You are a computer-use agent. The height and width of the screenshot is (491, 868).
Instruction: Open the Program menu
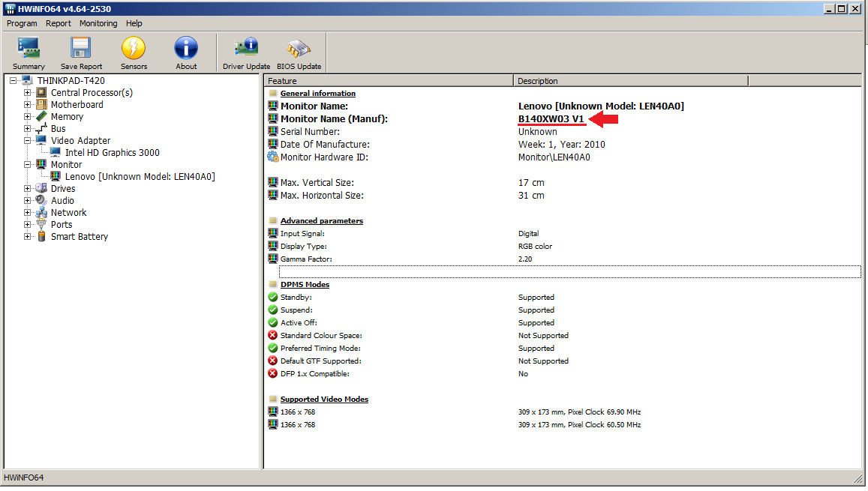click(23, 23)
